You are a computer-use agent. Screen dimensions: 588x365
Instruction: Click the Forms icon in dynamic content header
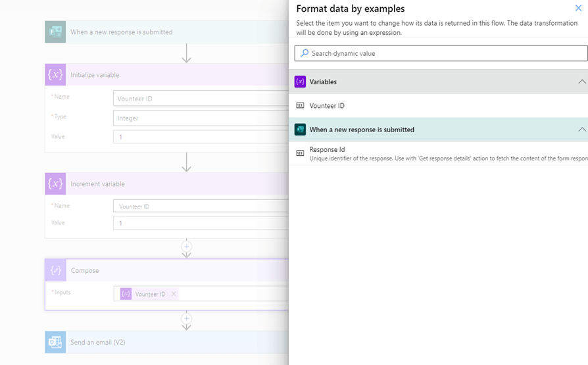click(x=300, y=130)
